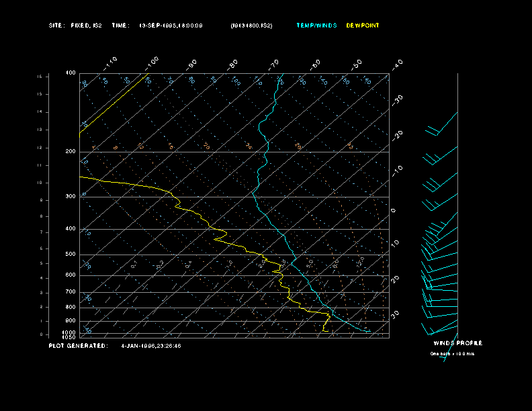This screenshot has width=532, height=411.
Task: Select the 4-JAN-1996 plot generation date
Action: [x=151, y=346]
